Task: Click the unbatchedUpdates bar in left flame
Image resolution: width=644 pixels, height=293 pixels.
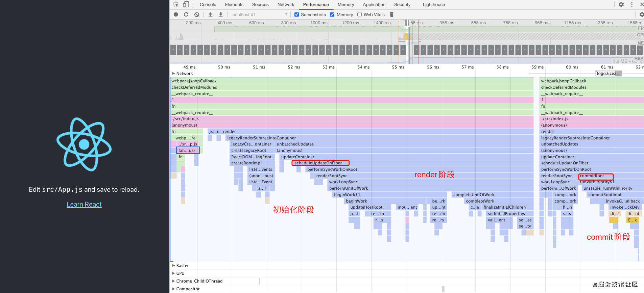Action: click(x=404, y=144)
